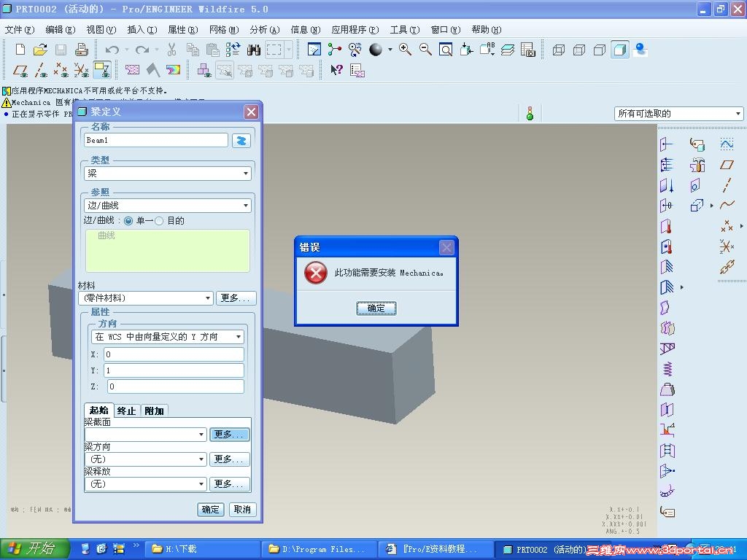This screenshot has width=747, height=560.
Task: Switch to H:\下载 taskbar window
Action: 201,549
